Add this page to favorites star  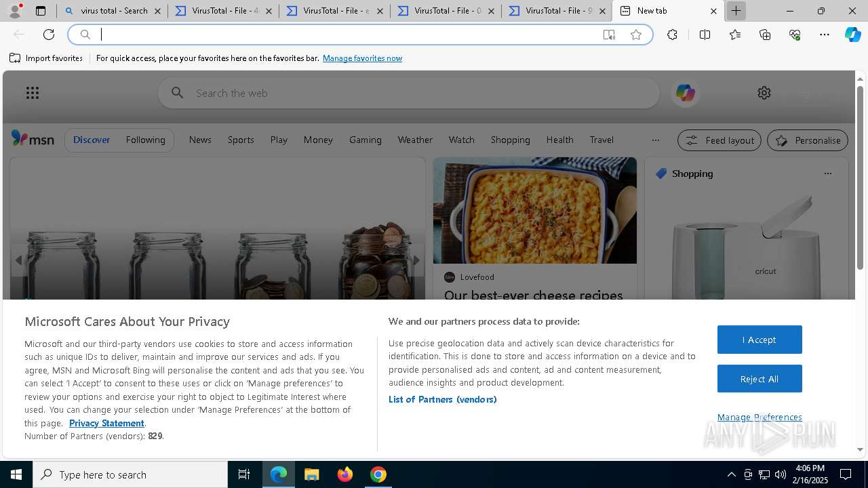(x=636, y=35)
